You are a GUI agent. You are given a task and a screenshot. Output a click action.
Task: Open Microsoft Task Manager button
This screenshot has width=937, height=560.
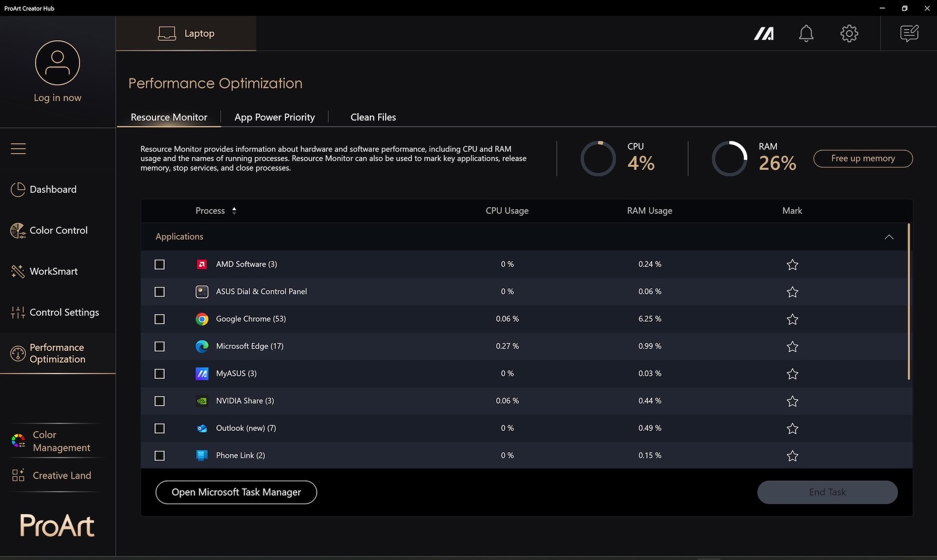(x=236, y=492)
